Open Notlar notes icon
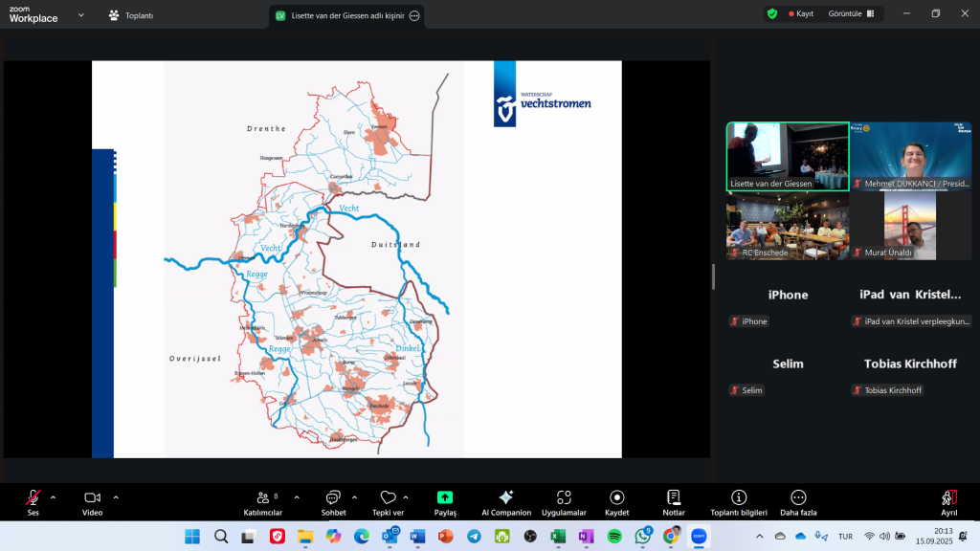This screenshot has width=980, height=551. (674, 497)
